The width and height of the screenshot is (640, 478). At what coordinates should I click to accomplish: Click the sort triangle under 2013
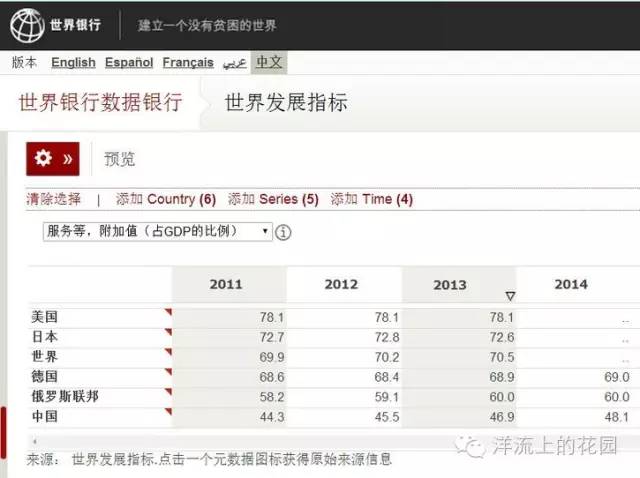(509, 296)
